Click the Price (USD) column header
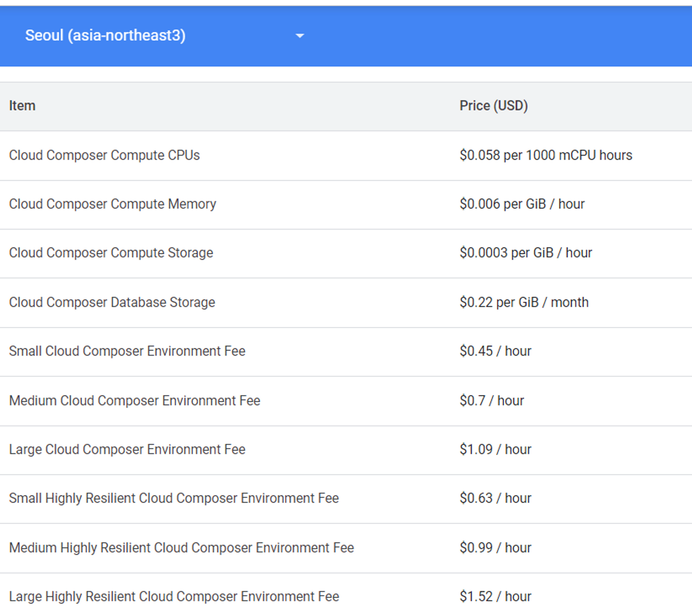Viewport: 692px width, 616px height. coord(493,106)
